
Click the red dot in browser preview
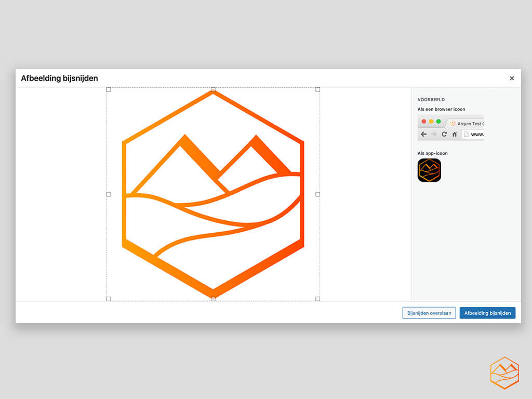click(424, 122)
